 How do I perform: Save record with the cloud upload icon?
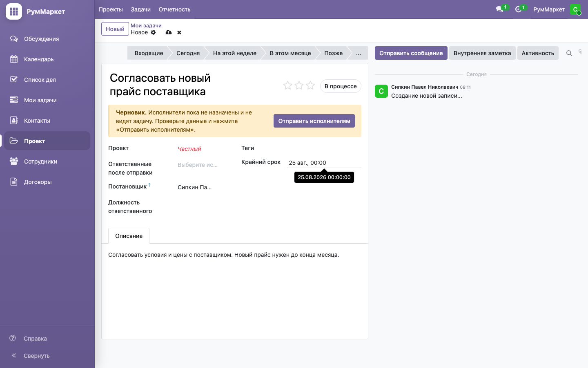pyautogui.click(x=169, y=32)
